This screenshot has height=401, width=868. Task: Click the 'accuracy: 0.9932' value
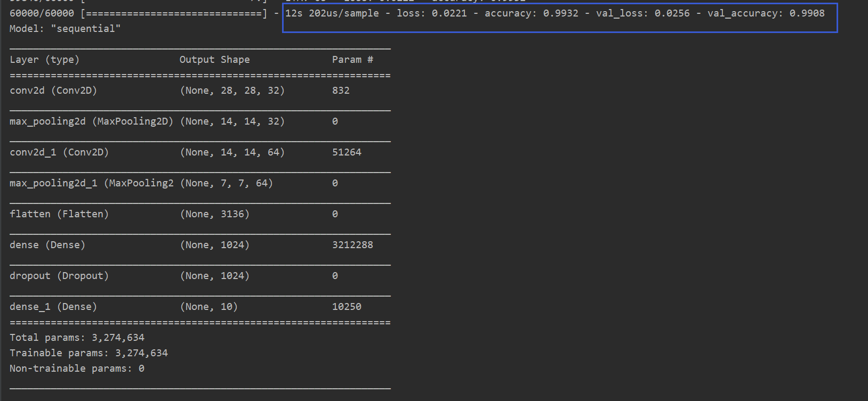(x=532, y=13)
